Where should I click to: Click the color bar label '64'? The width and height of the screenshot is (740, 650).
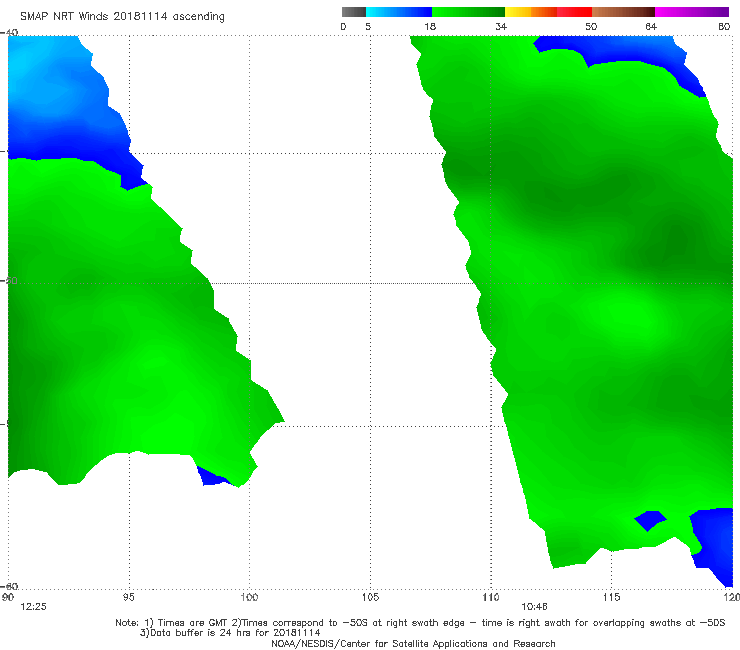click(x=651, y=27)
